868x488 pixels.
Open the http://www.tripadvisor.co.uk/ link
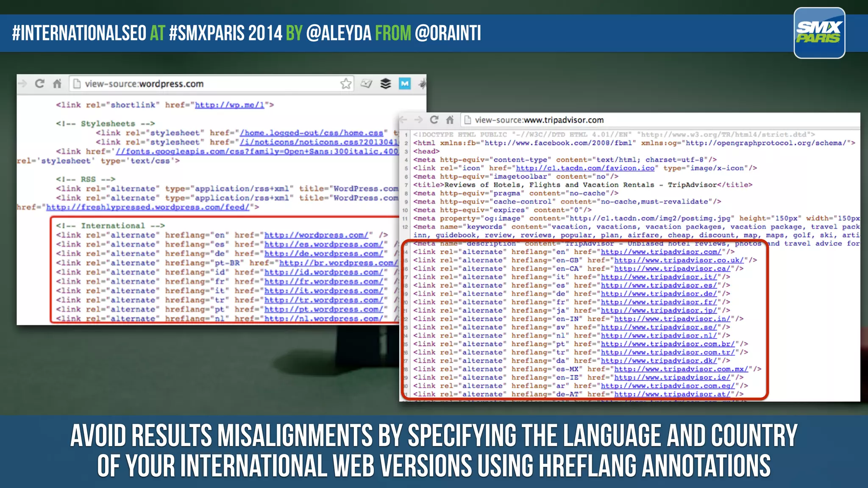pyautogui.click(x=679, y=261)
